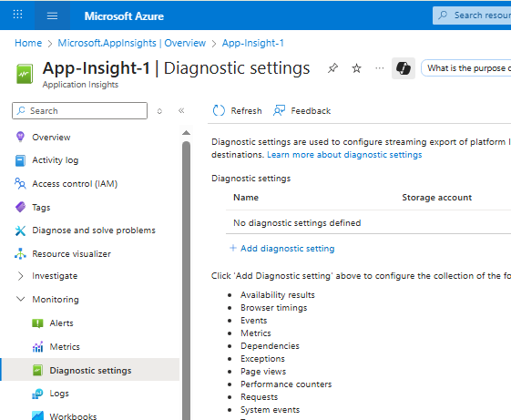
Task: Click the 'Performance counters' list item
Action: coord(286,384)
